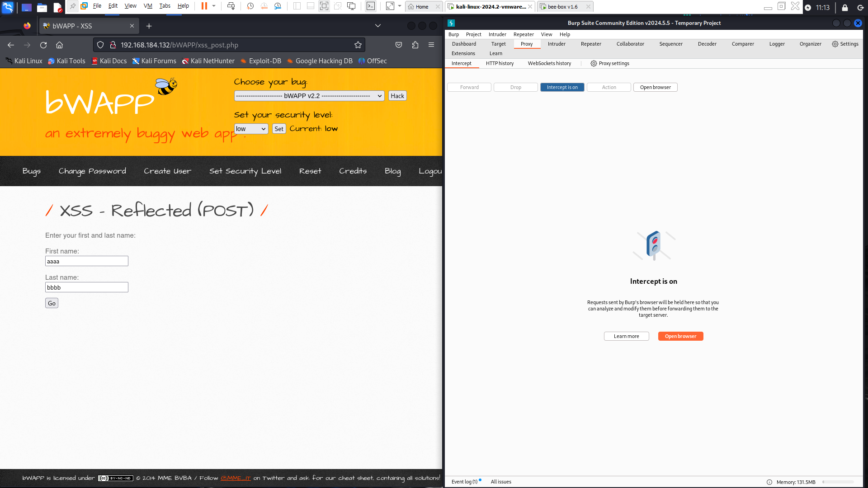
Task: Expand Firefox list all tabs chevron
Action: [378, 26]
